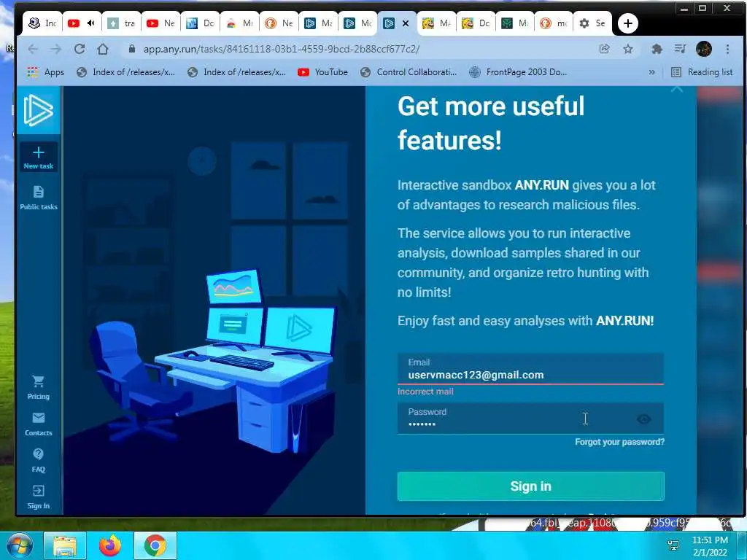
Task: Click the Password input field
Action: pos(530,418)
